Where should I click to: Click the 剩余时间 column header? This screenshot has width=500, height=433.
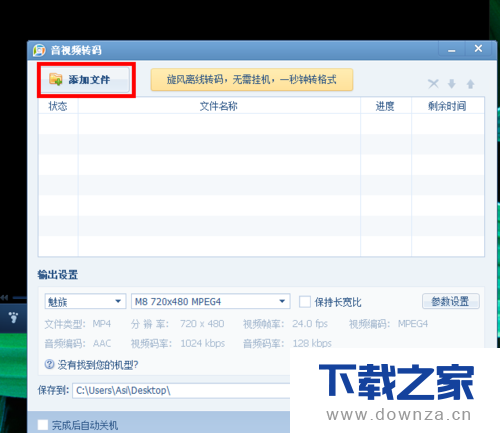click(x=448, y=106)
